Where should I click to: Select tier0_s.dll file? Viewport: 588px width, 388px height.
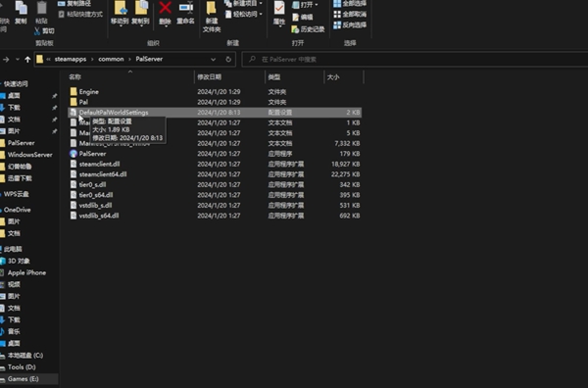(x=215, y=184)
